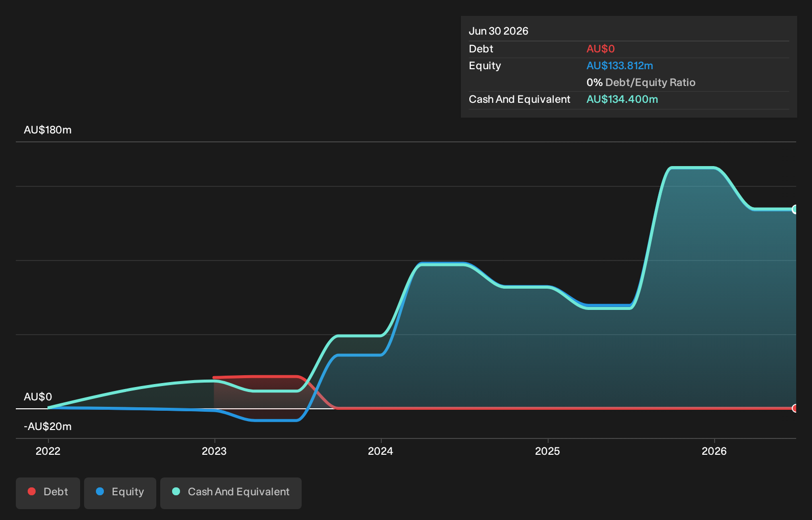Click the teal Cash And Equivalent legend dot
The image size is (812, 520).
tap(176, 491)
